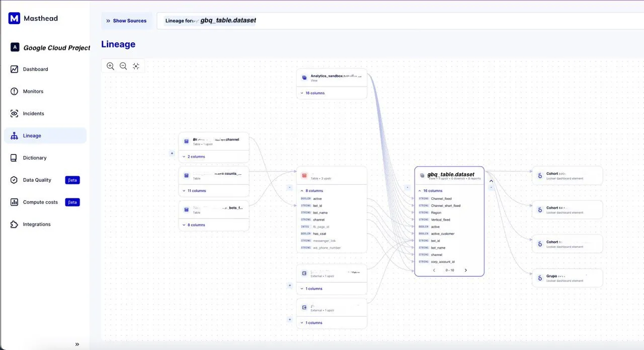Click the zoom in magnifier icon
Screen dimensions: 644x350
click(x=110, y=66)
